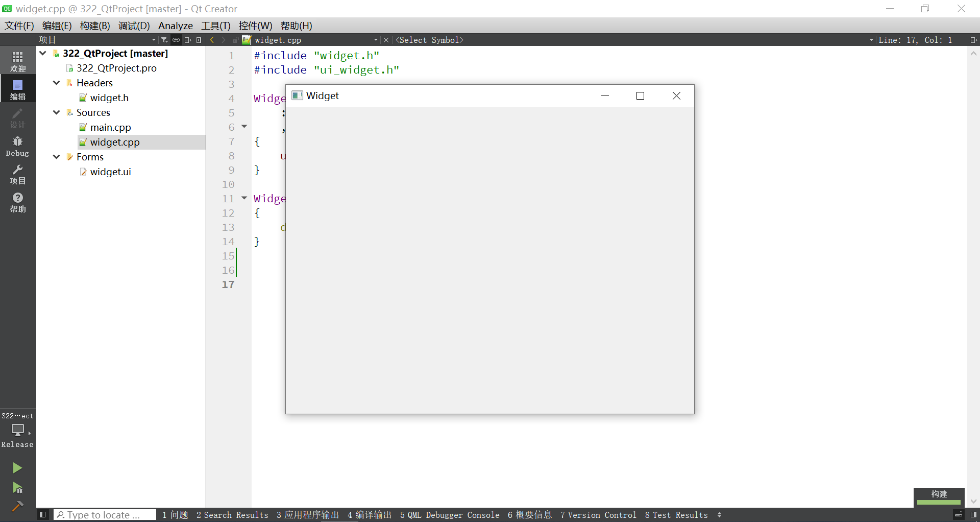
Task: Collapse the Forms folder
Action: pos(57,157)
